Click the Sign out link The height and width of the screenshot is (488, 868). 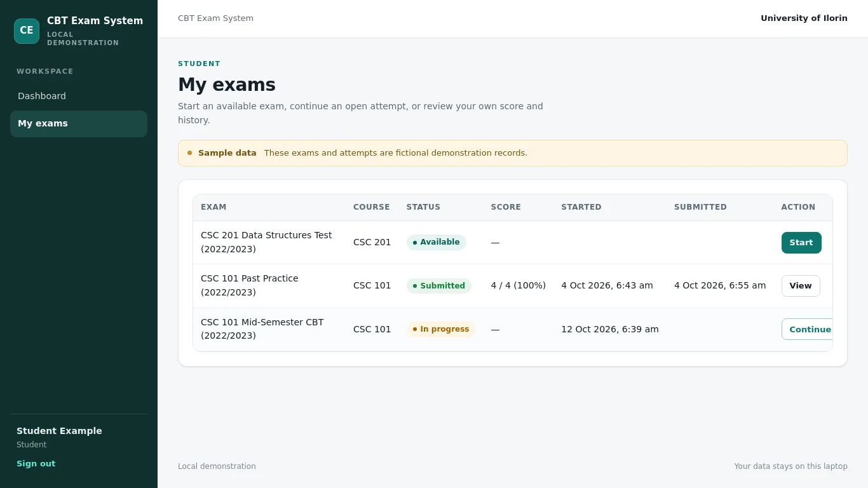[36, 464]
